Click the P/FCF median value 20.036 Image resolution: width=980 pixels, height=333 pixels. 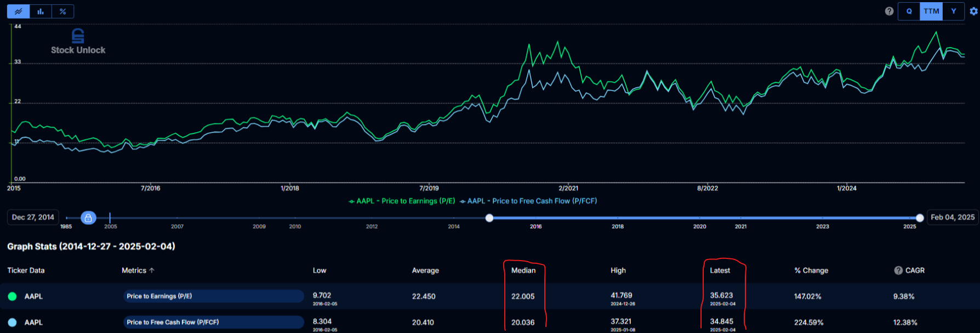(523, 323)
